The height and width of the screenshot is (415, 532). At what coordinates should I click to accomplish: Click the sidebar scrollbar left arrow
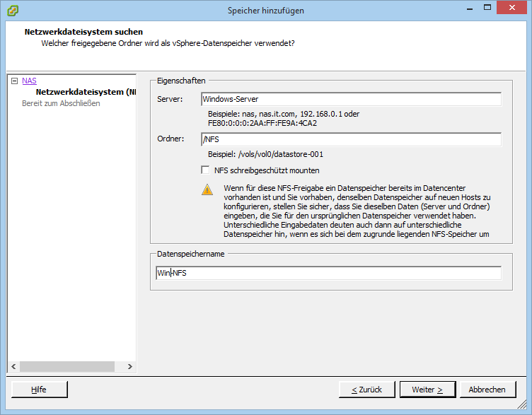pos(13,367)
